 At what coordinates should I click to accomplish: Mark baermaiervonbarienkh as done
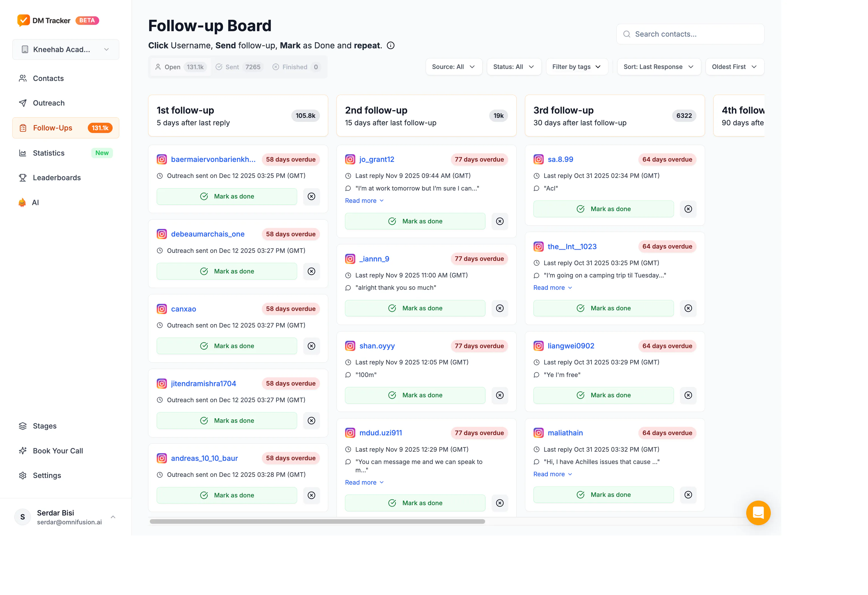coord(227,197)
